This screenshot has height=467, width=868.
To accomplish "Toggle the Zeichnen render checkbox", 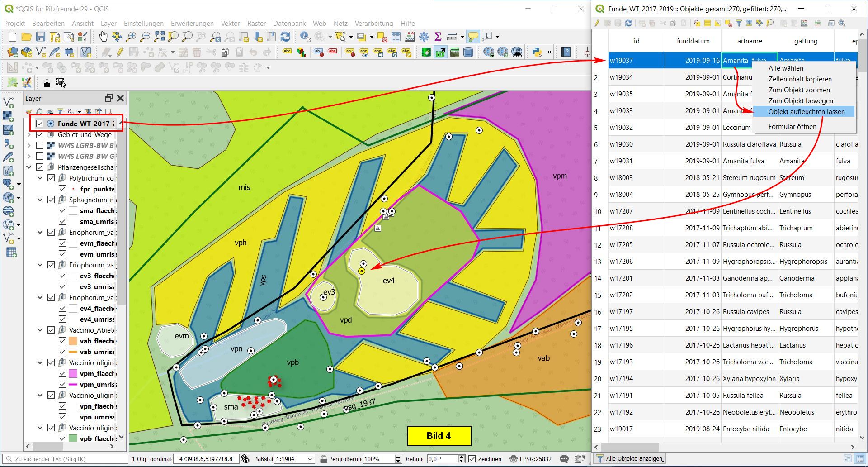I will [x=472, y=459].
